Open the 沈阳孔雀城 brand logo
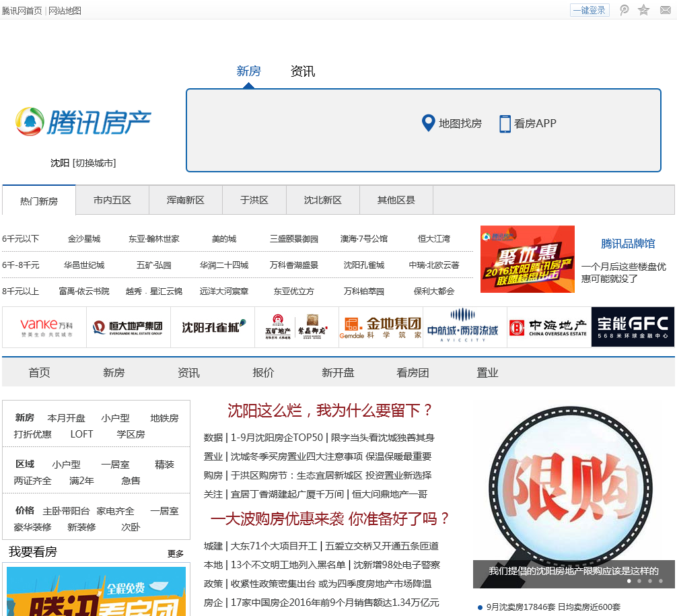Viewport: 677px width, 616px height. click(213, 327)
